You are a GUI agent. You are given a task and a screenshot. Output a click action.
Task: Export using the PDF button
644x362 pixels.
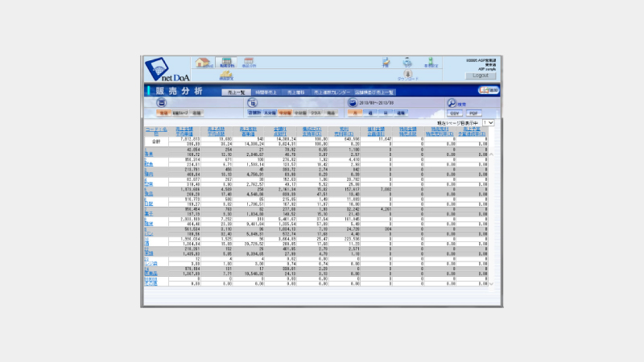point(473,113)
